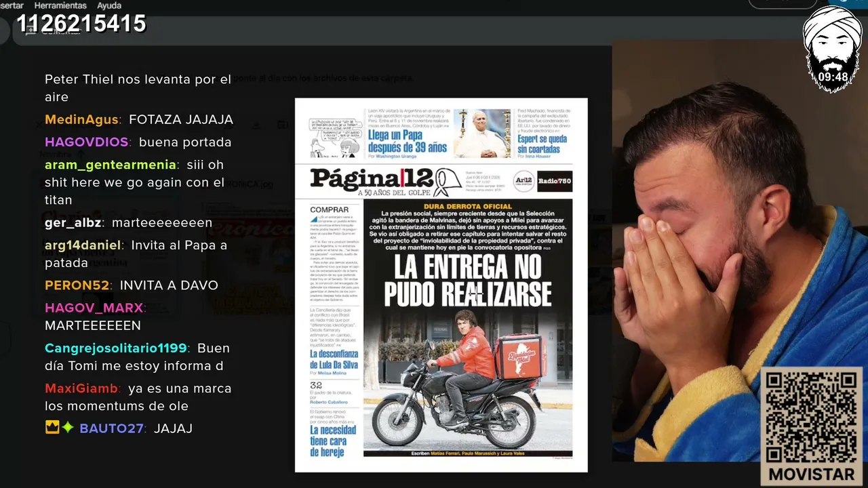The width and height of the screenshot is (868, 488).
Task: Click the comic strip cartoon on the front page
Action: tap(335, 138)
